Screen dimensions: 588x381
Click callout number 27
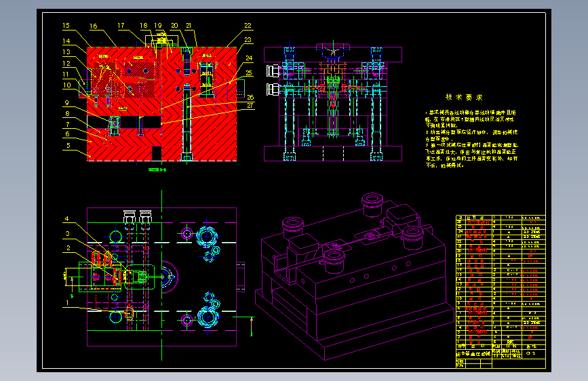tap(250, 105)
